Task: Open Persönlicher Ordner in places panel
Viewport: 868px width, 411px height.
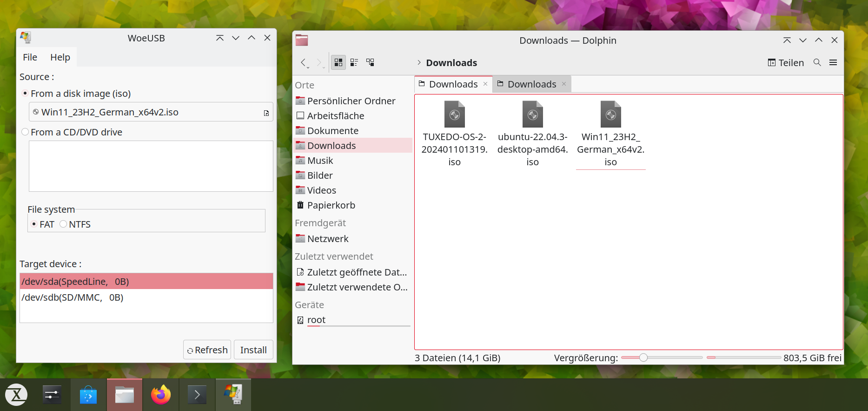Action: (353, 101)
